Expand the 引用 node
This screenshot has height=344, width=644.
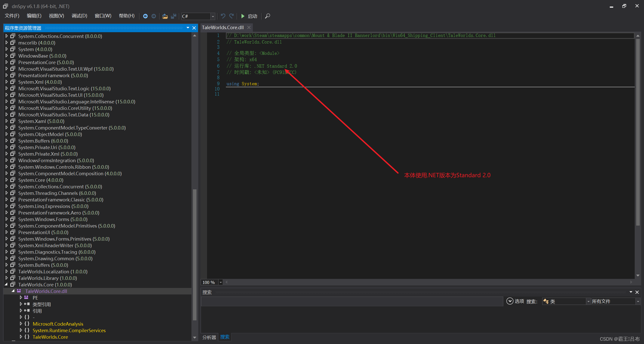pyautogui.click(x=21, y=311)
